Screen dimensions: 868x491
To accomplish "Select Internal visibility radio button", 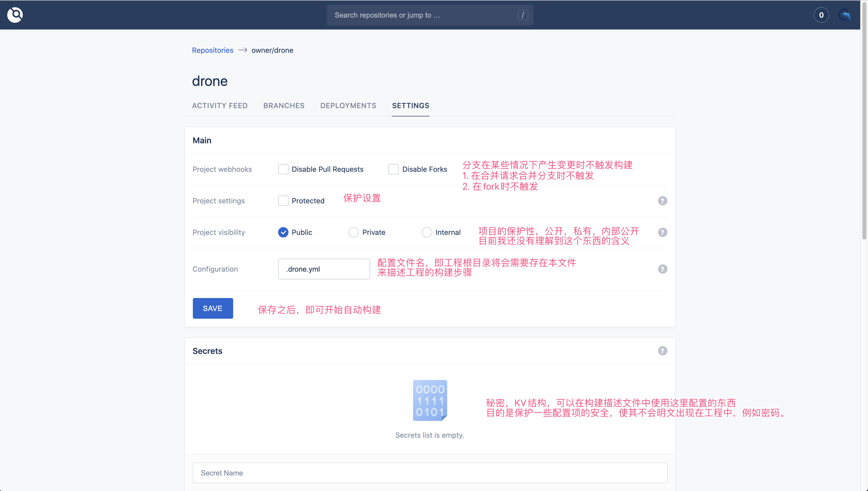I will click(427, 232).
